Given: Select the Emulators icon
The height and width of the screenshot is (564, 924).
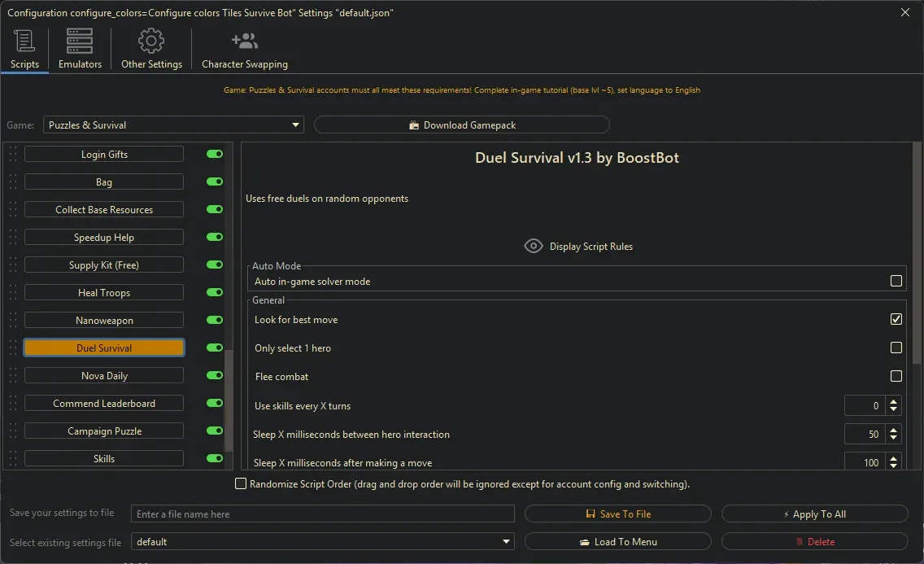Looking at the screenshot, I should (79, 39).
